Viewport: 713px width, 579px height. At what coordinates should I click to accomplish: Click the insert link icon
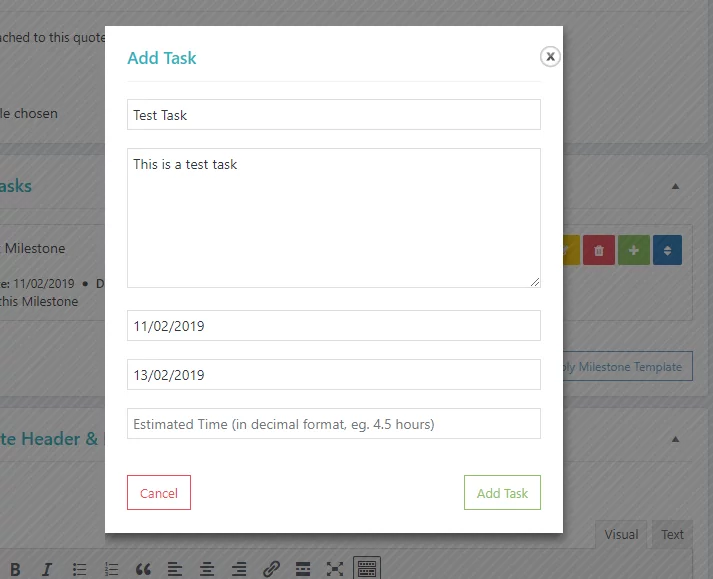[x=271, y=569]
